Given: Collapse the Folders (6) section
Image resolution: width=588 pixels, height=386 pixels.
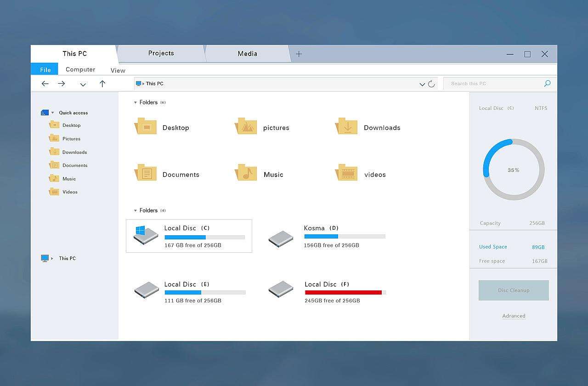Looking at the screenshot, I should 135,102.
